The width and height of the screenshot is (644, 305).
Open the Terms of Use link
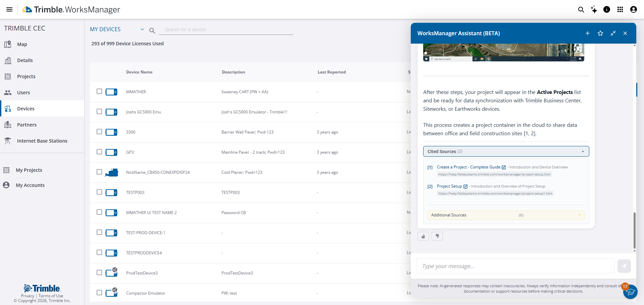pyautogui.click(x=51, y=296)
